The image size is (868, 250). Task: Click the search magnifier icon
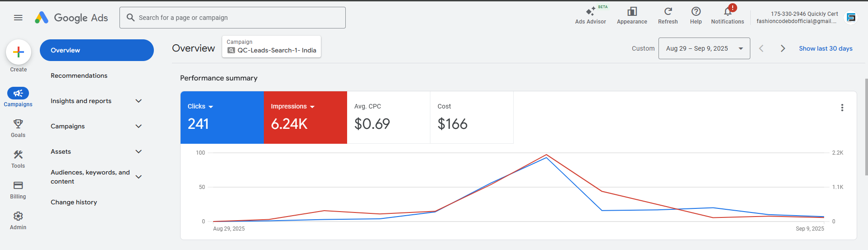(x=130, y=18)
